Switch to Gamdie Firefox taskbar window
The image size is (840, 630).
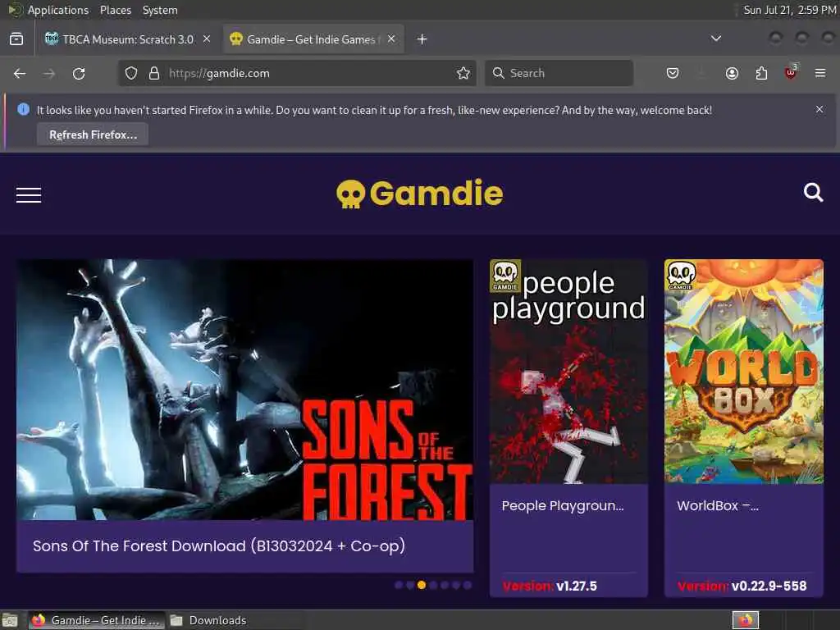coord(97,620)
